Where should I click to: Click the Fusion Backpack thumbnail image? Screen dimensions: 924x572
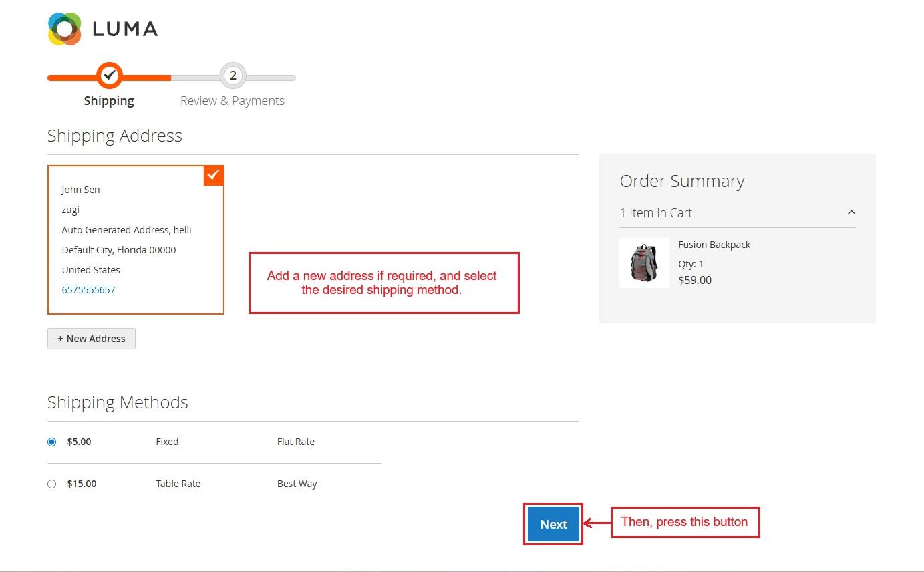tap(644, 263)
